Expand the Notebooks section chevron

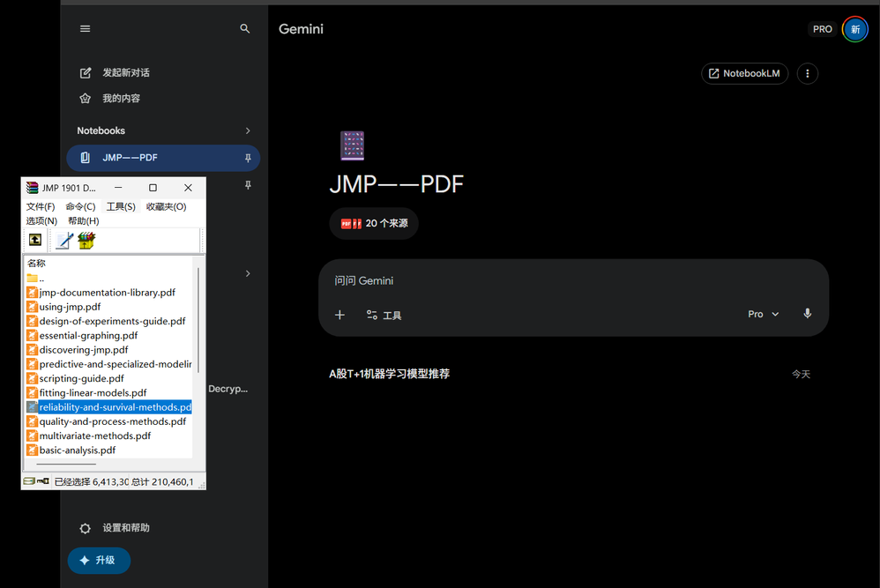click(248, 130)
